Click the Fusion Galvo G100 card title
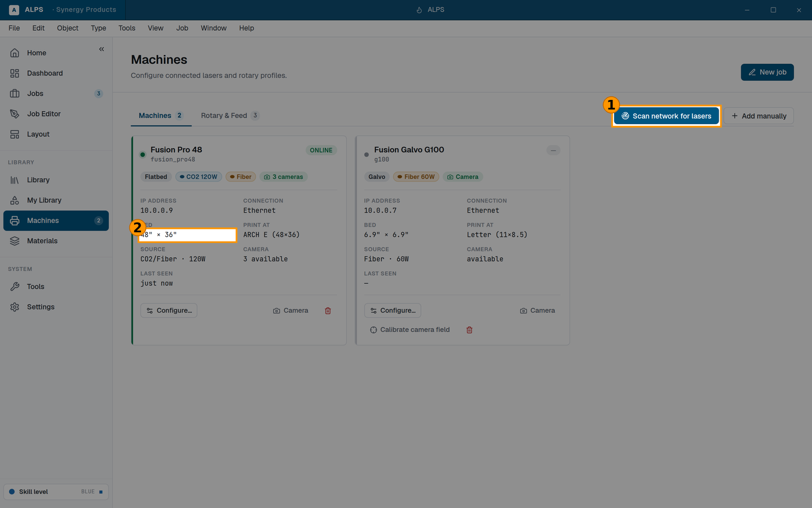Viewport: 812px width, 508px height. [x=409, y=150]
